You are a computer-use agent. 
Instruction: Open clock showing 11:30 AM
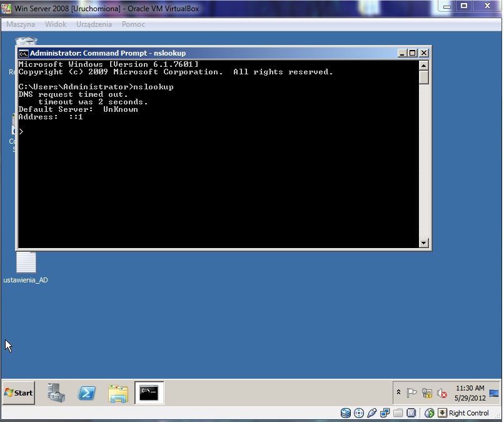tap(470, 388)
